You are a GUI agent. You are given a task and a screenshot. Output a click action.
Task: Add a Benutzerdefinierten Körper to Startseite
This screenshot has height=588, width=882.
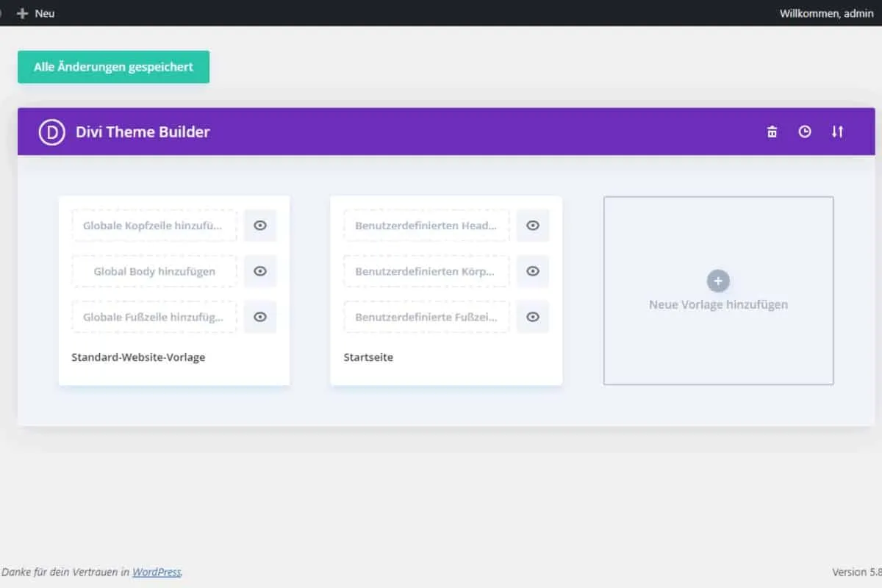[x=426, y=271]
